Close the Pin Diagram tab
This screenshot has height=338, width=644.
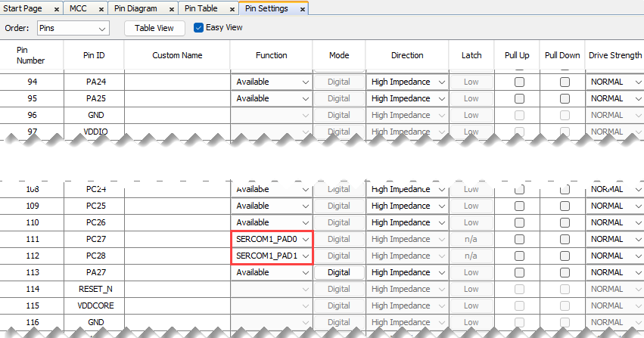pos(170,8)
